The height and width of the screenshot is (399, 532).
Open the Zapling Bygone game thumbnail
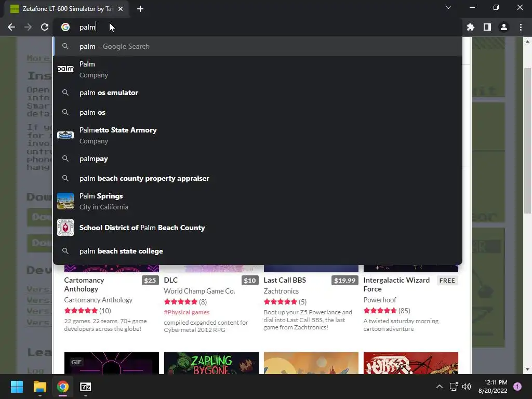(211, 363)
